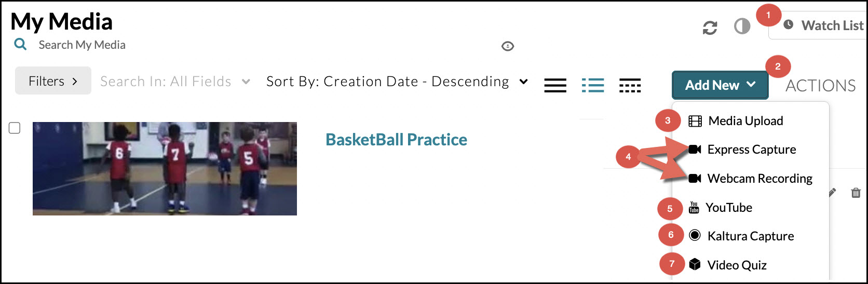
Task: Check the BasketBall Practice checkbox
Action: tap(15, 128)
